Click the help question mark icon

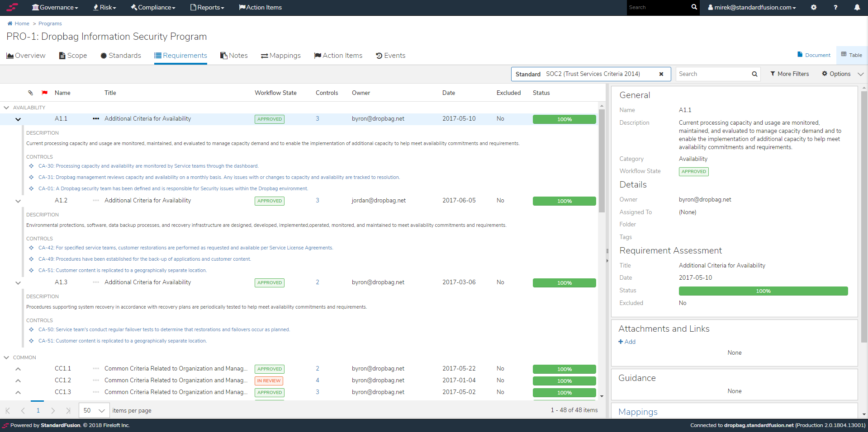pyautogui.click(x=835, y=7)
